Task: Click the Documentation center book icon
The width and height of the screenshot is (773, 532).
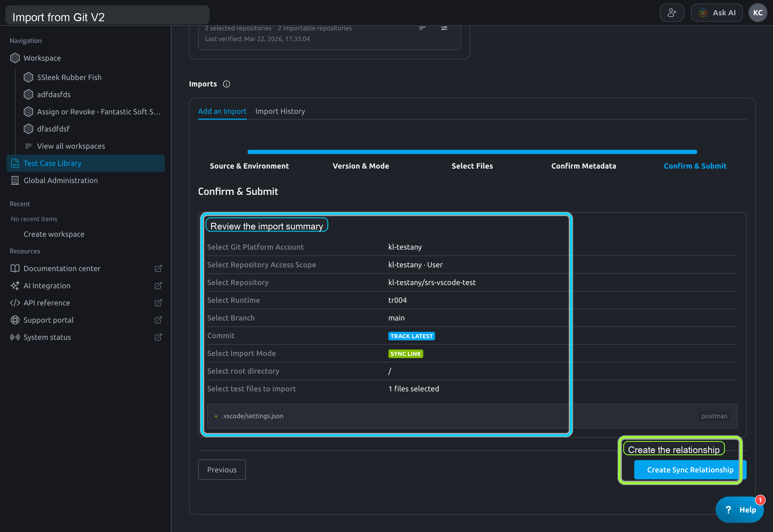Action: pyautogui.click(x=15, y=268)
